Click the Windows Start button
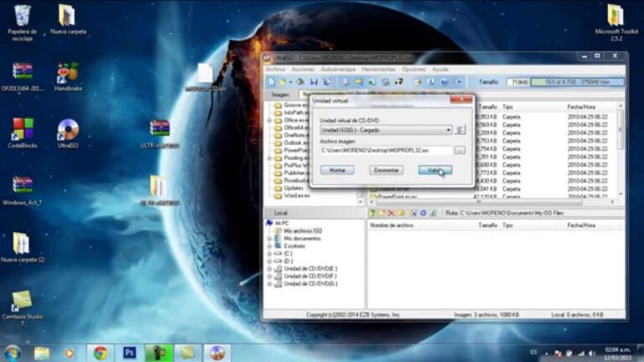 (13, 353)
